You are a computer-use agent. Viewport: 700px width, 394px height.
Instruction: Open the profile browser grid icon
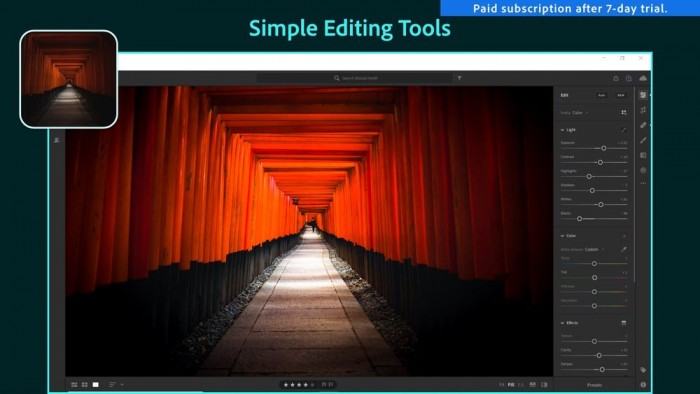(624, 112)
